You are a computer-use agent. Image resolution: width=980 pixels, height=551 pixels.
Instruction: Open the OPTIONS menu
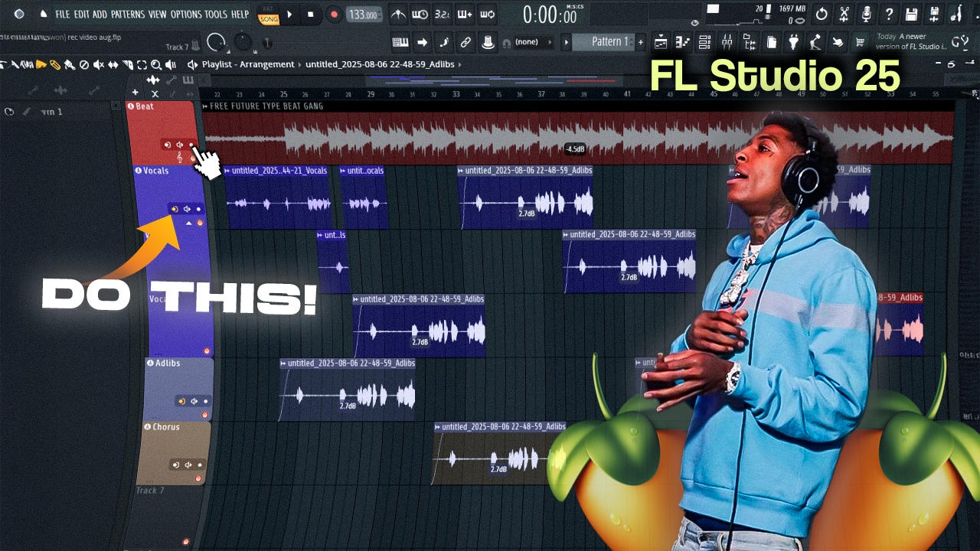pos(186,15)
